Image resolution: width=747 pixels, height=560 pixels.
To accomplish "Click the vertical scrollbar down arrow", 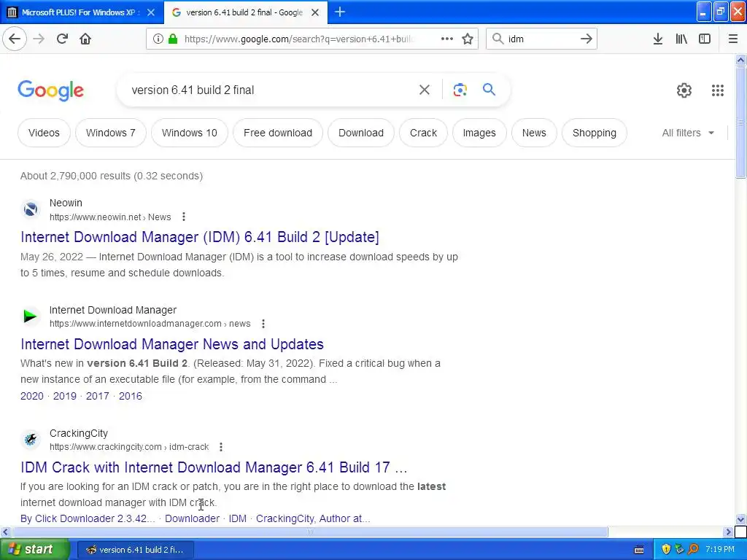I will pos(740,519).
